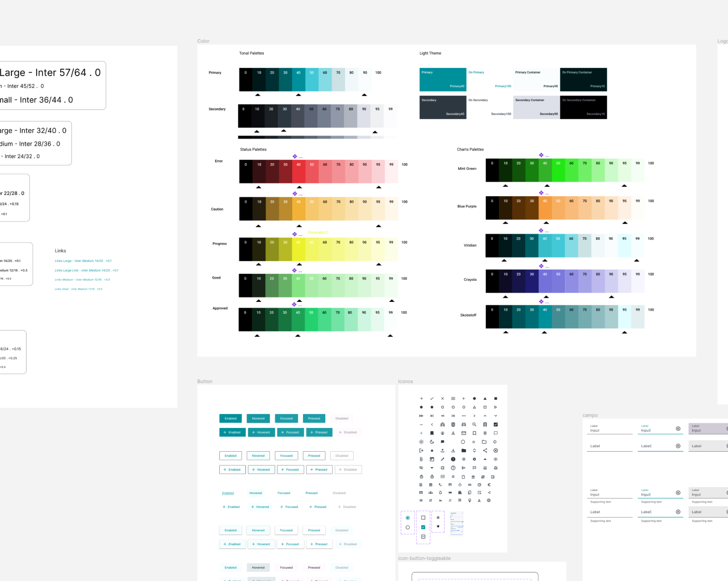Click the teal plus icon in Iconos
The width and height of the screenshot is (728, 581).
click(x=421, y=433)
